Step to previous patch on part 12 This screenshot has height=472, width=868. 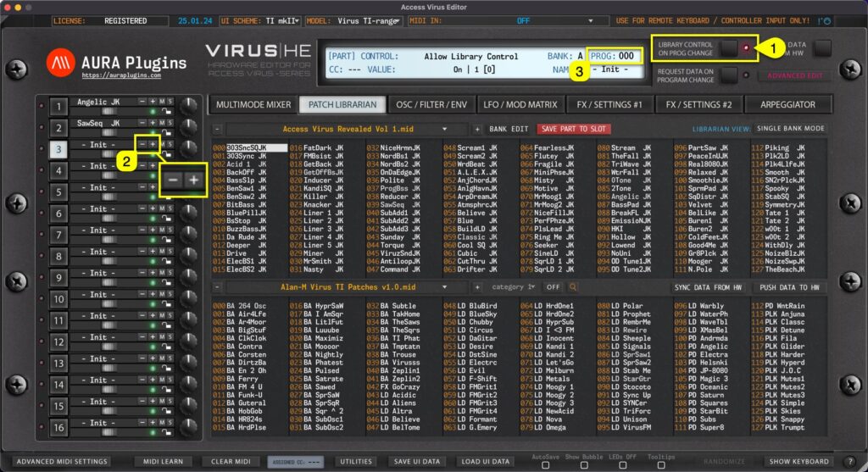[x=142, y=337]
